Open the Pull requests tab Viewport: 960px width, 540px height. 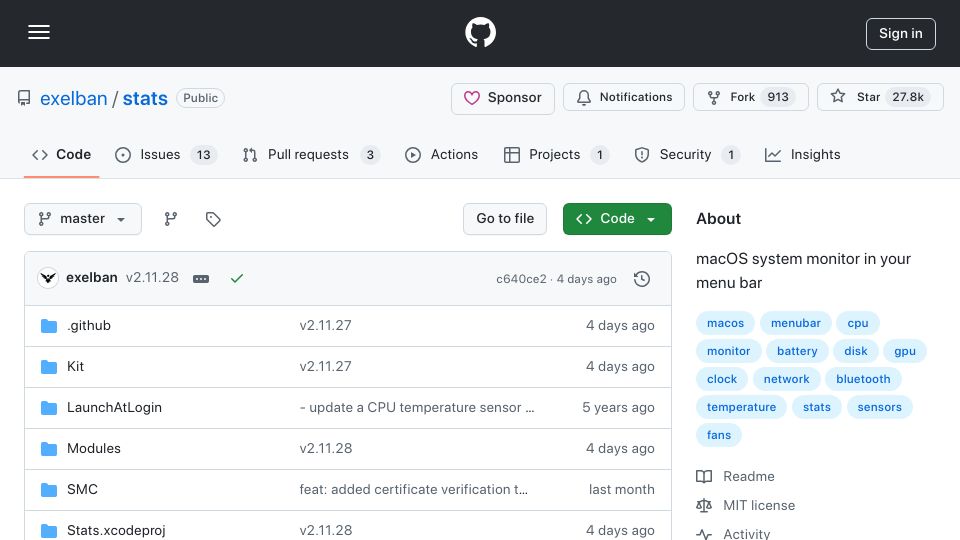(311, 155)
